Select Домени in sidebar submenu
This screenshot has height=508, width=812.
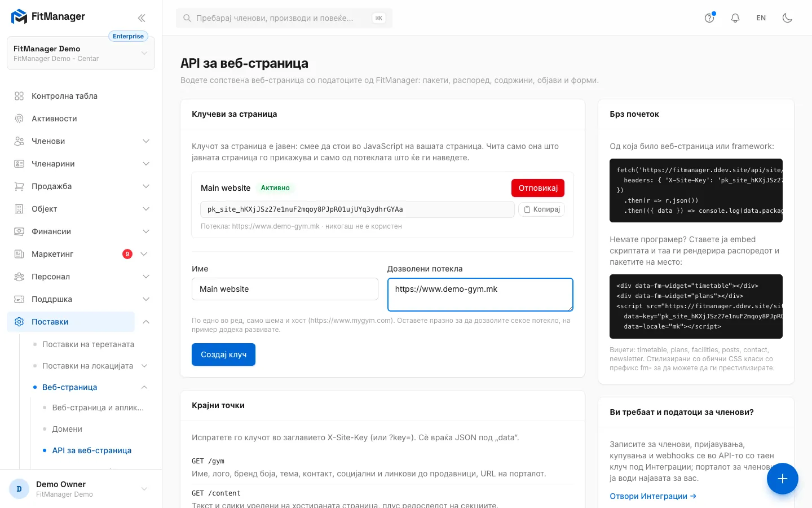click(x=67, y=429)
